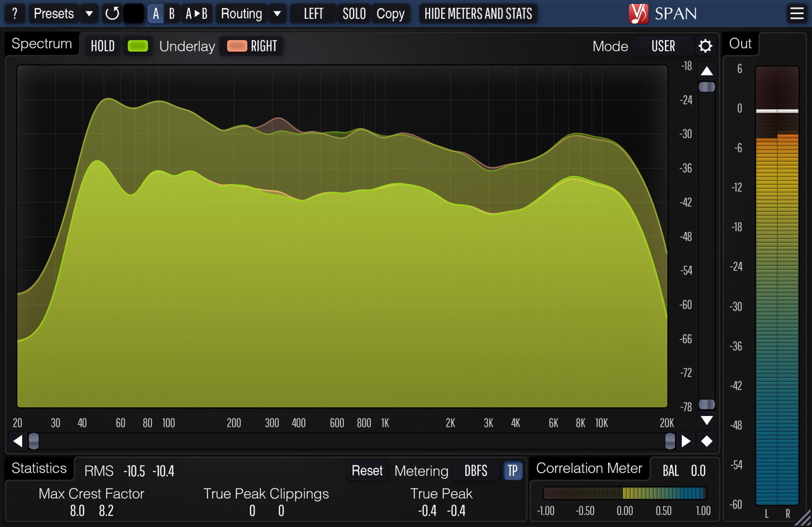The width and height of the screenshot is (812, 527).
Task: Switch to state B
Action: coord(172,13)
